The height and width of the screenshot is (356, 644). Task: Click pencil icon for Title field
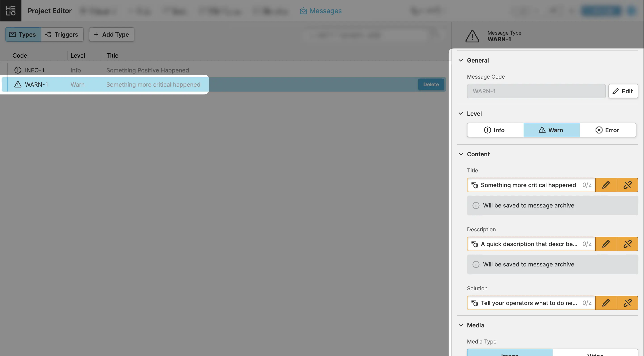pos(606,185)
